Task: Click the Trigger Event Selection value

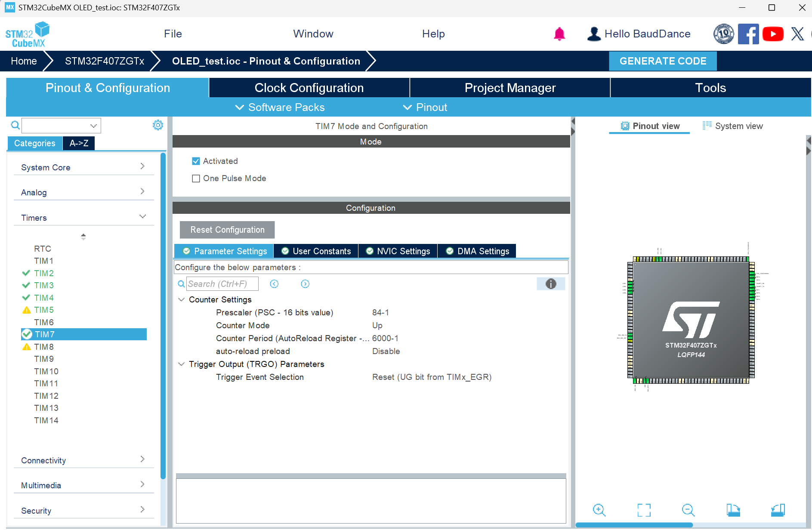Action: point(432,377)
